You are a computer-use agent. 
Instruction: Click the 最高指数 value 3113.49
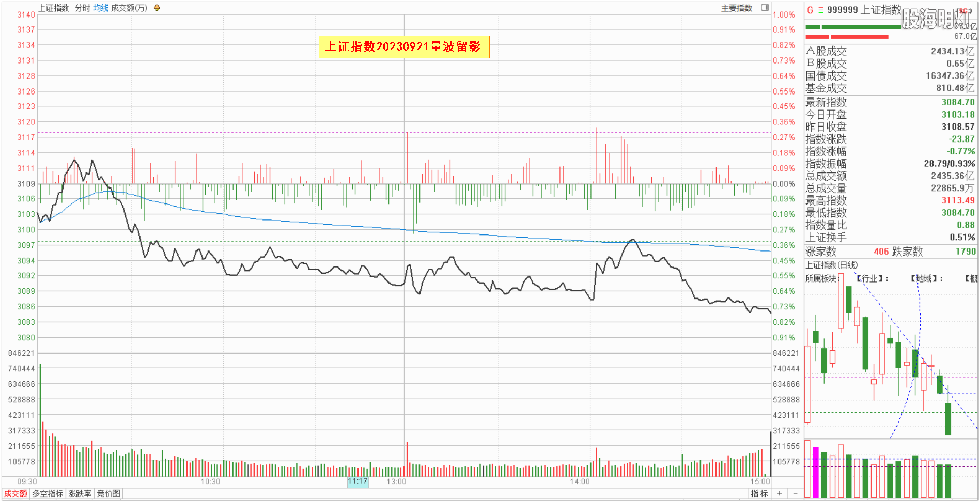coord(958,201)
